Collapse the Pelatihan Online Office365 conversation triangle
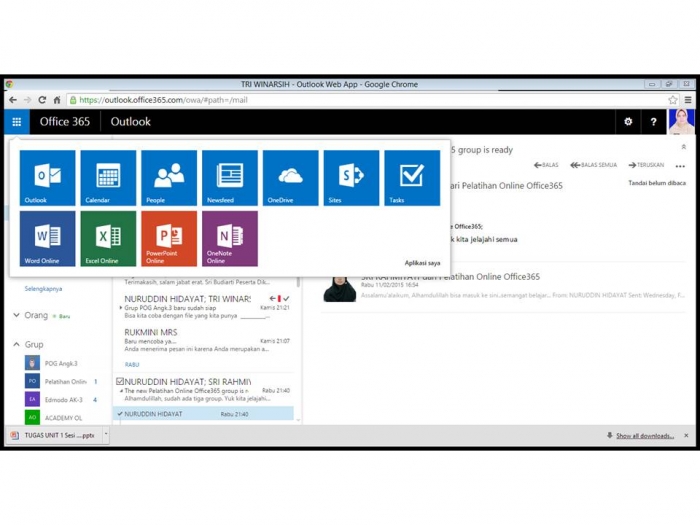The image size is (700, 525). coord(121,391)
